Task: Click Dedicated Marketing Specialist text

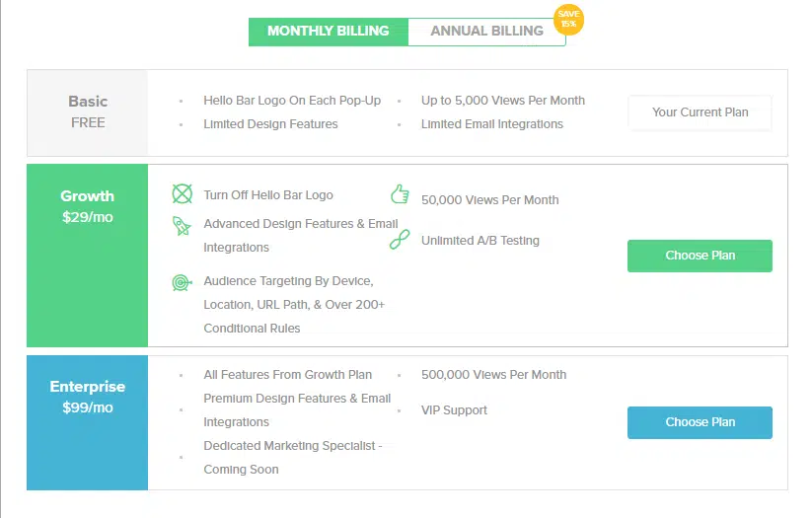Action: pos(292,446)
